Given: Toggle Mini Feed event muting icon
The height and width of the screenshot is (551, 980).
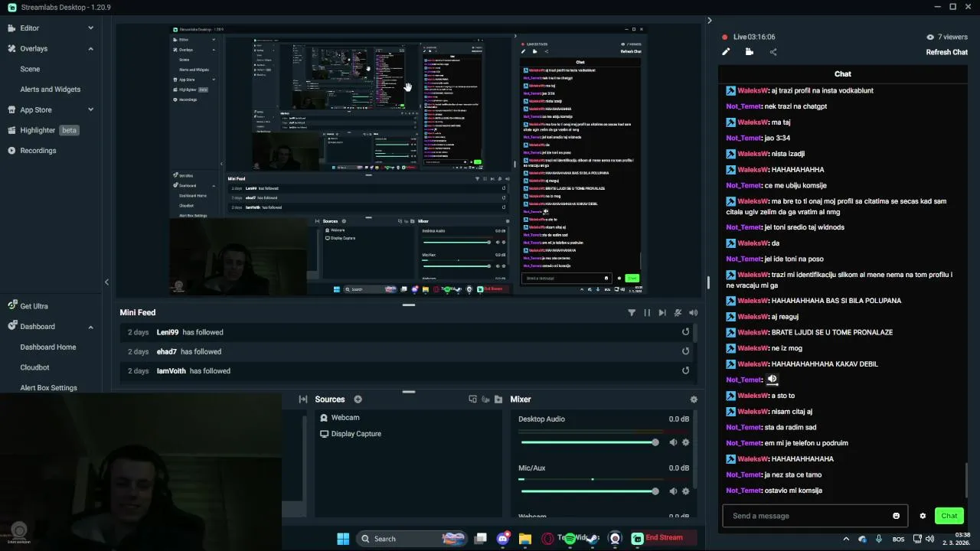Looking at the screenshot, I should tap(678, 313).
